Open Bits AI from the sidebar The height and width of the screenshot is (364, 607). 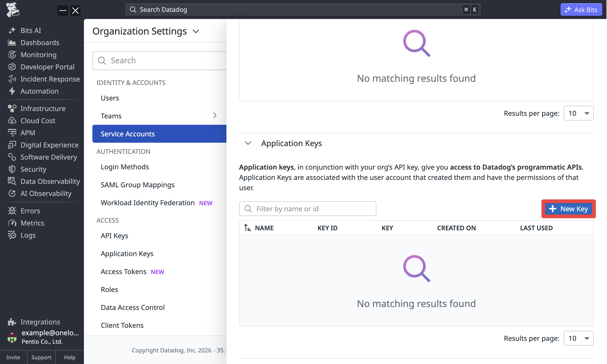tap(25, 30)
